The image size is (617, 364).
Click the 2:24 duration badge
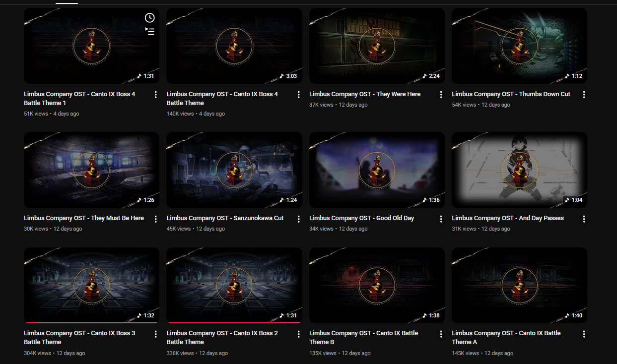[431, 76]
